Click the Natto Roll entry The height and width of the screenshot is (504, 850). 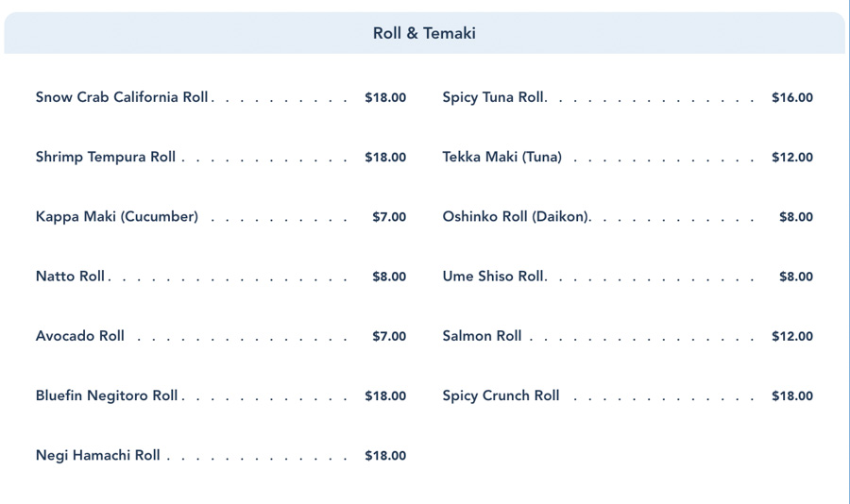(71, 277)
